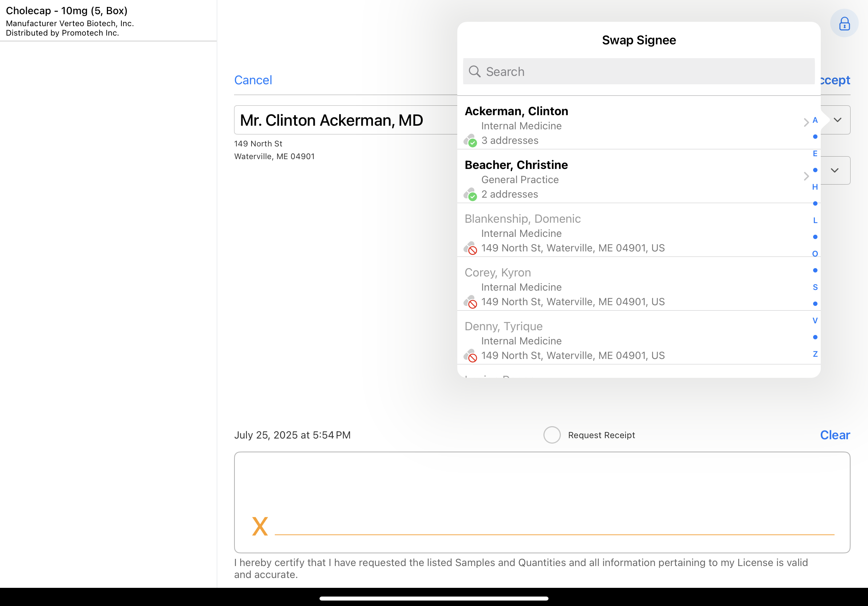
Task: Jump to letter H in index
Action: pos(815,187)
